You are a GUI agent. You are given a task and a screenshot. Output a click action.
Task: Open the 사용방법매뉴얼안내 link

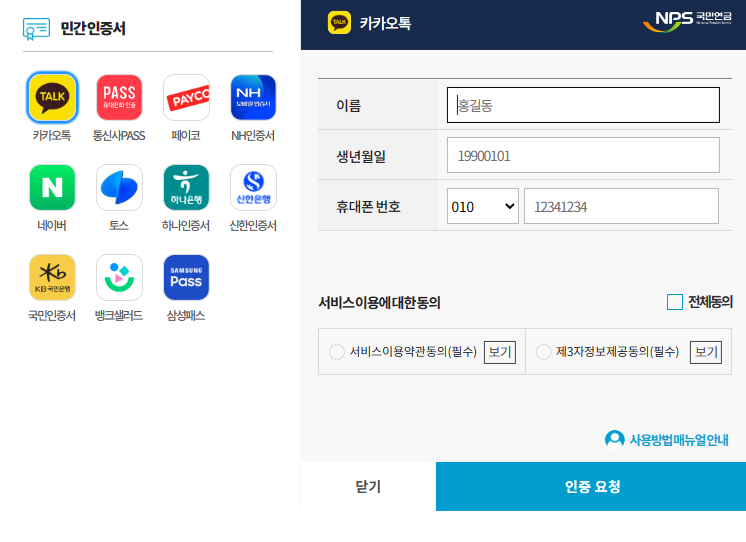[679, 440]
